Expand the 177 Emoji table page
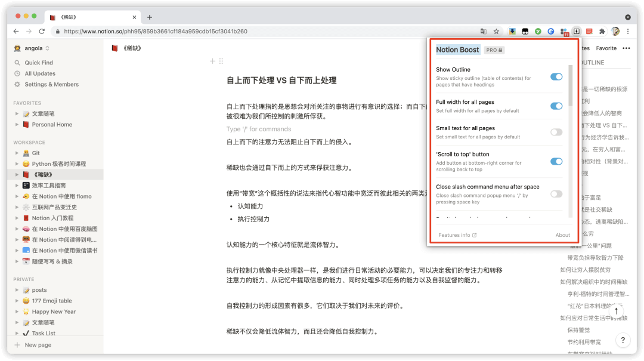 (x=17, y=301)
